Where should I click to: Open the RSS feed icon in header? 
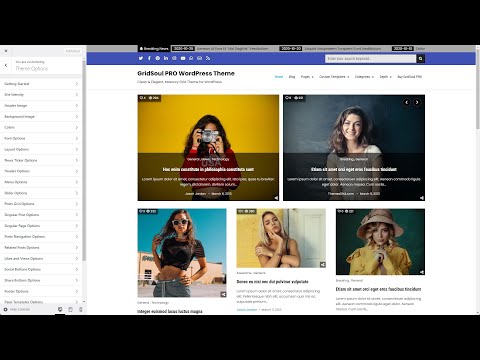208,58
